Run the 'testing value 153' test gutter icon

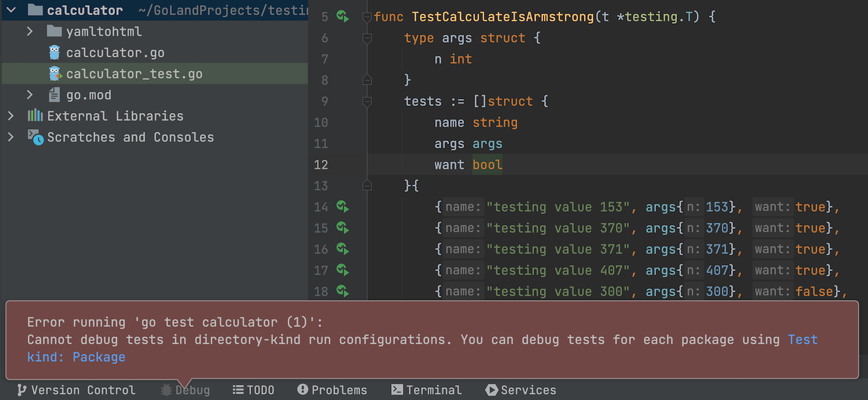coord(343,207)
